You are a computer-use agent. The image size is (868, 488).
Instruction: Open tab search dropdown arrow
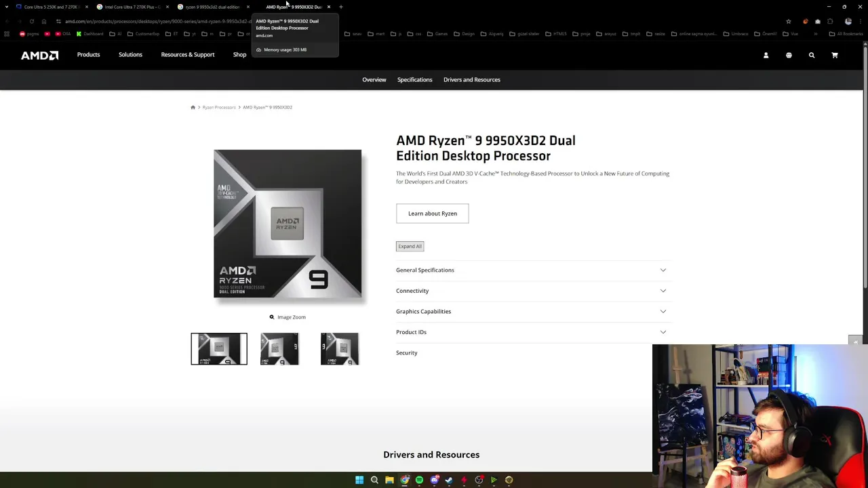[6, 7]
